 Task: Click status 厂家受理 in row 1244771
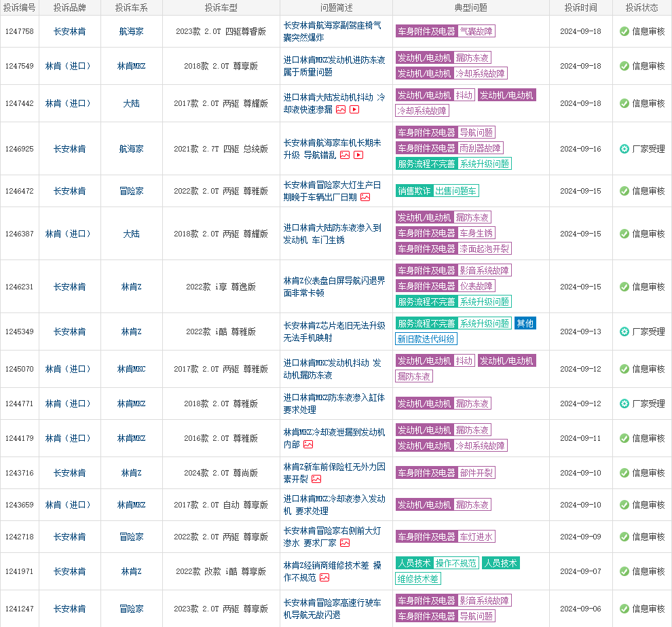648,404
